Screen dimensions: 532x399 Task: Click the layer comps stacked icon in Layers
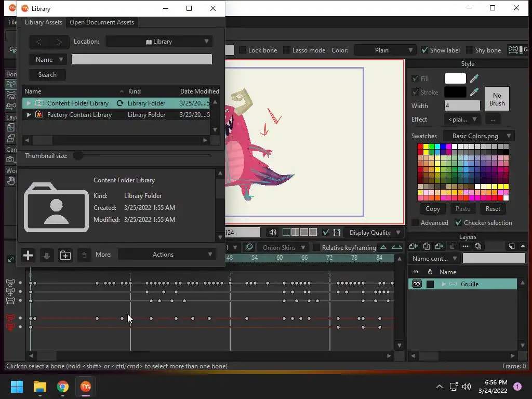(478, 246)
